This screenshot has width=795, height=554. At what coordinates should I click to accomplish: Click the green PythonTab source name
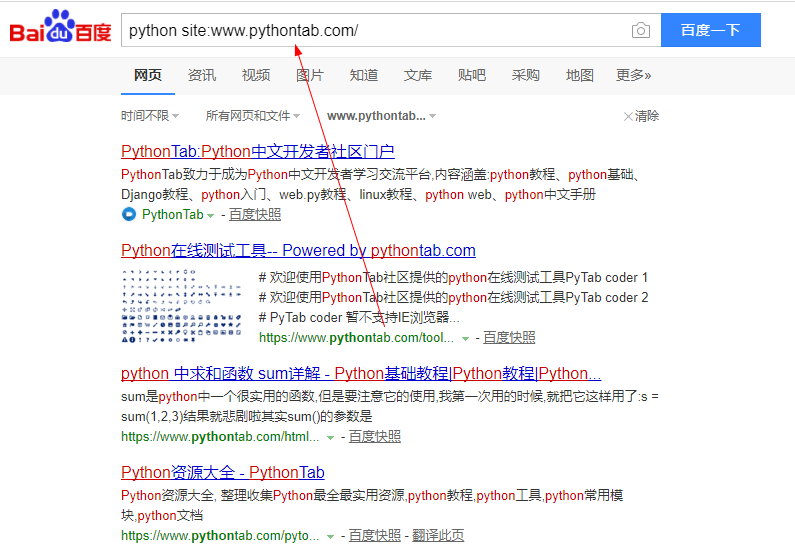coord(173,214)
